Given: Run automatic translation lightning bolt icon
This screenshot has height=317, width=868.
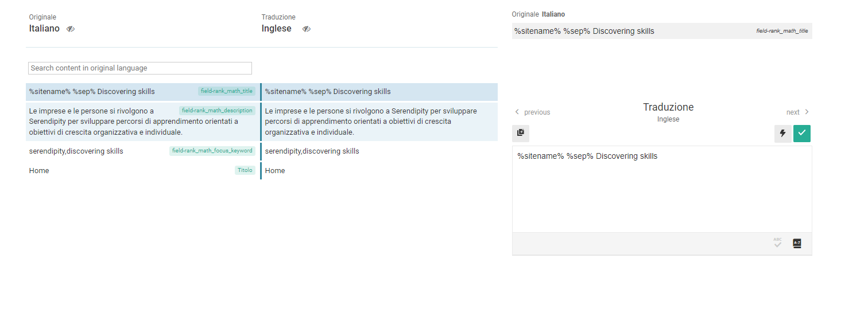Looking at the screenshot, I should tap(782, 134).
